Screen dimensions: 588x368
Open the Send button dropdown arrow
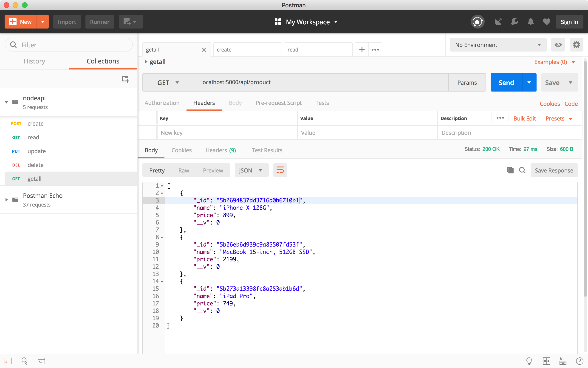[x=529, y=83]
